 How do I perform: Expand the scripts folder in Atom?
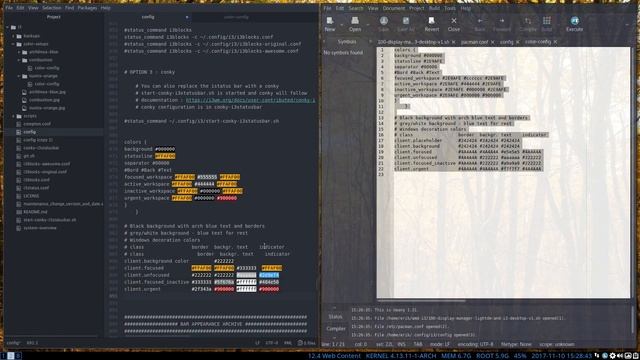coord(13,116)
